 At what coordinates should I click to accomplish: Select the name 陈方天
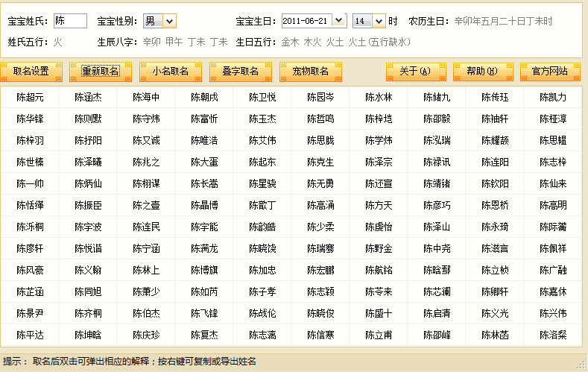pyautogui.click(x=379, y=205)
